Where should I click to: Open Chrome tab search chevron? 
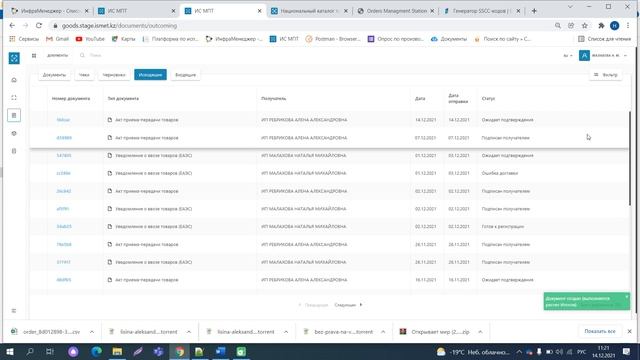pyautogui.click(x=570, y=7)
